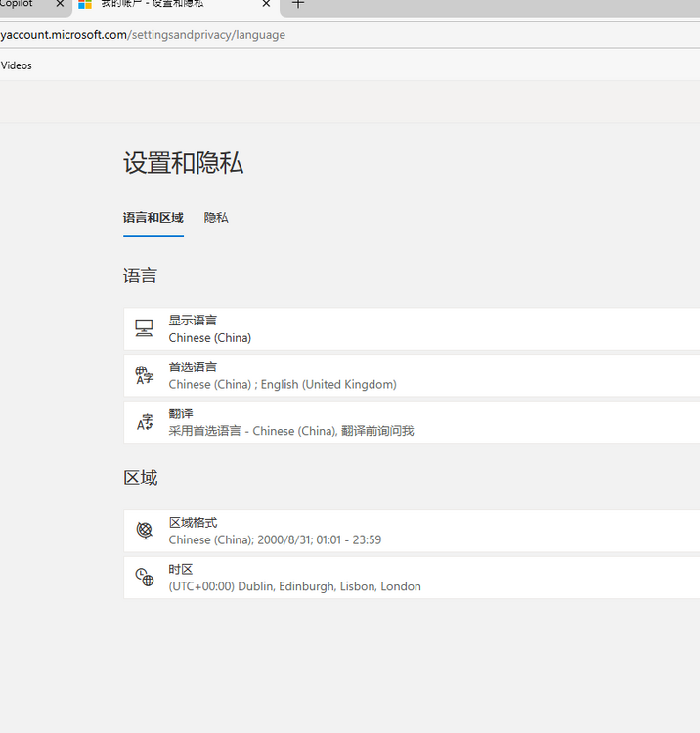The image size is (700, 733).
Task: Click the Microsoft logo on the active tab
Action: [x=85, y=4]
